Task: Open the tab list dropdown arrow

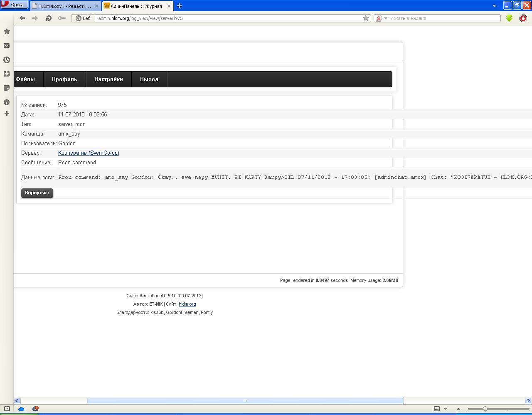Action: pos(494,6)
